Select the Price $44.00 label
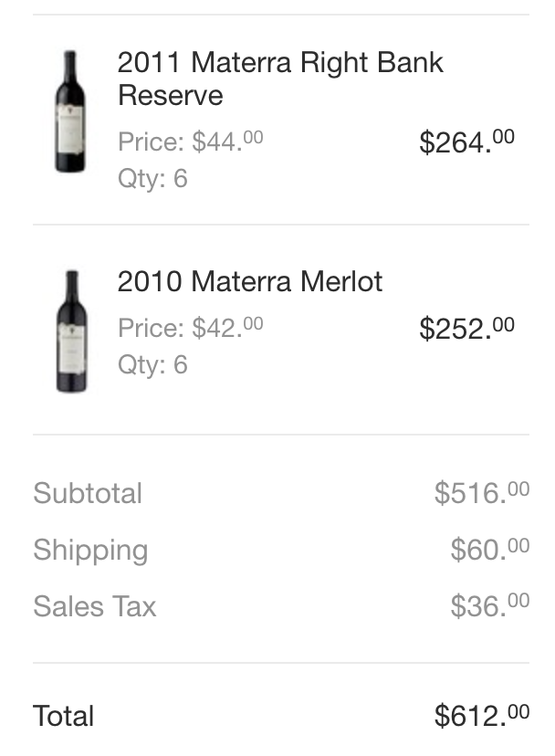Screen dimensions: 555x756 tap(191, 142)
